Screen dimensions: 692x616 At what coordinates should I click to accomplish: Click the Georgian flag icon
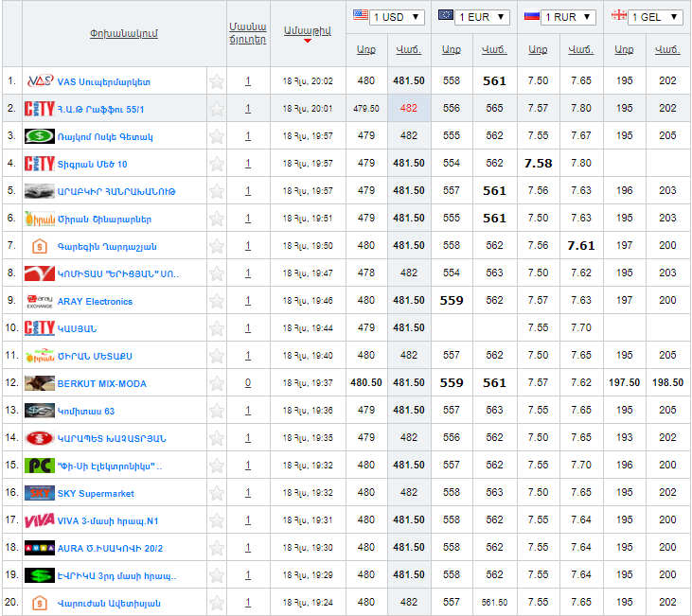(x=619, y=15)
